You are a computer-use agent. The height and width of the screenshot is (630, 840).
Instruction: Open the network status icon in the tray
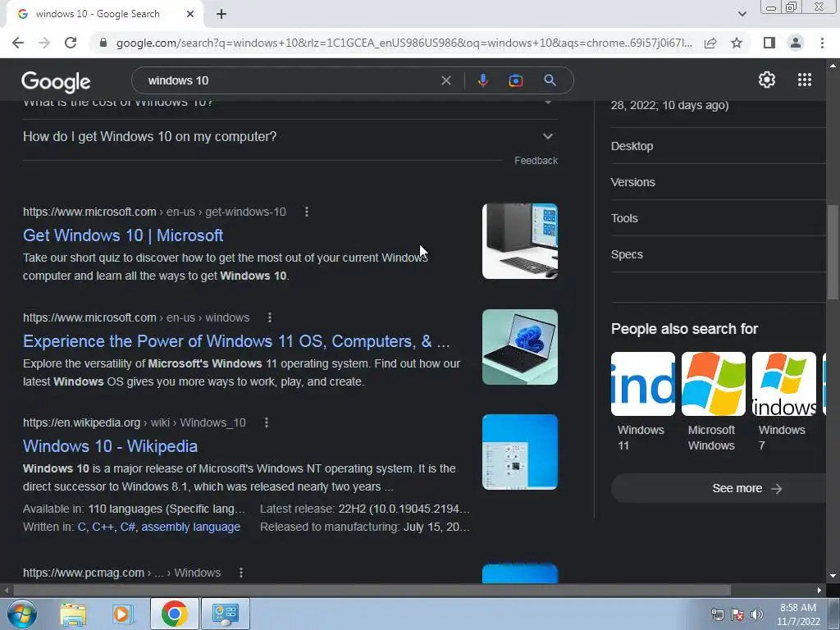point(717,614)
